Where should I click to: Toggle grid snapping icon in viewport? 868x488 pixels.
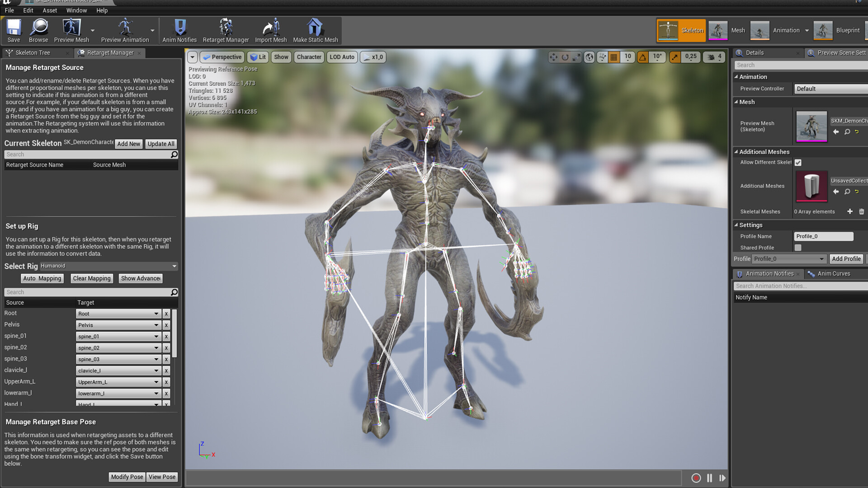613,57
